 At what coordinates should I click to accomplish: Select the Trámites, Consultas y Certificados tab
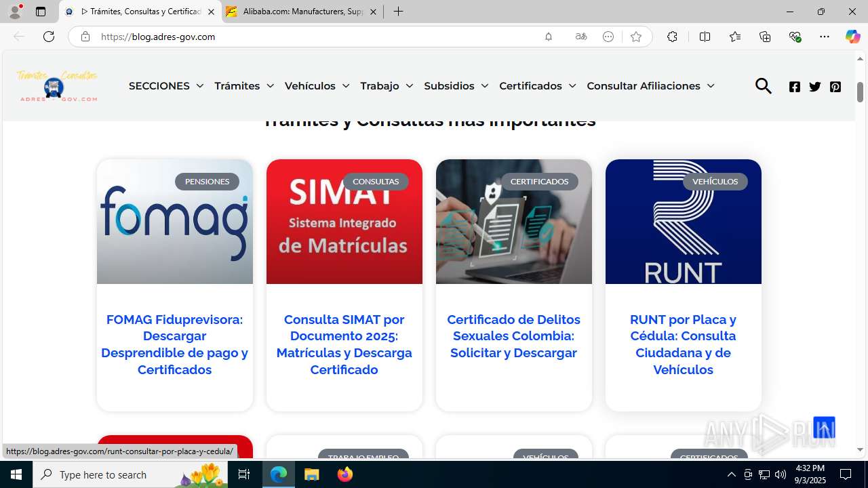coord(140,12)
